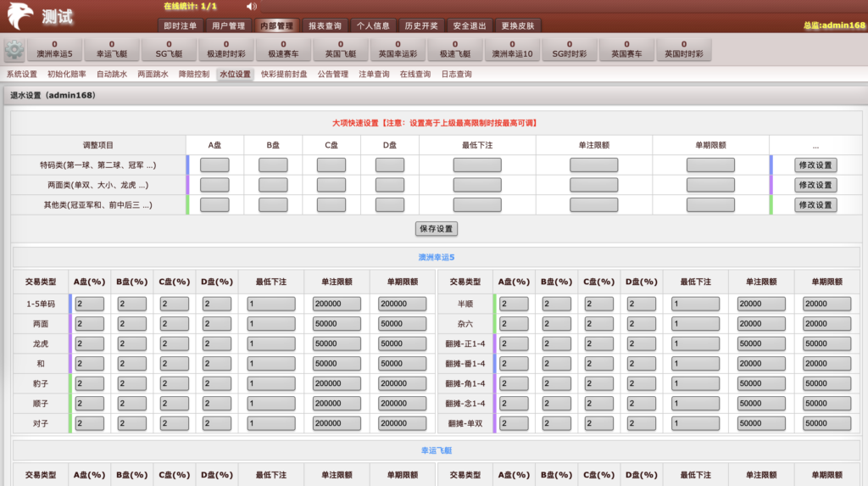Open the 公告管理 submenu link

(x=333, y=75)
